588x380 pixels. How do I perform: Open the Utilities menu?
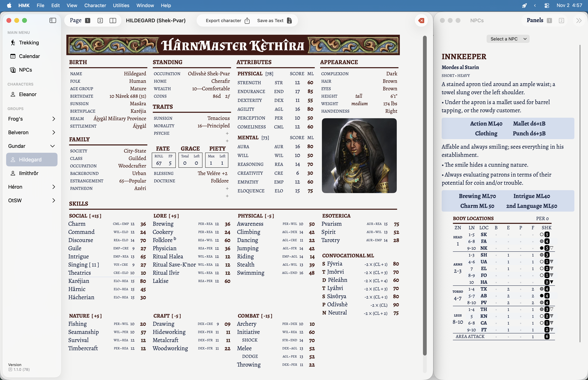pos(121,5)
